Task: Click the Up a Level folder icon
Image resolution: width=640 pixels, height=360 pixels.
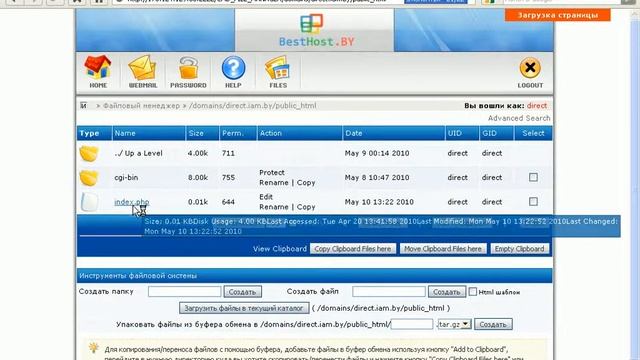Action: coord(89,153)
